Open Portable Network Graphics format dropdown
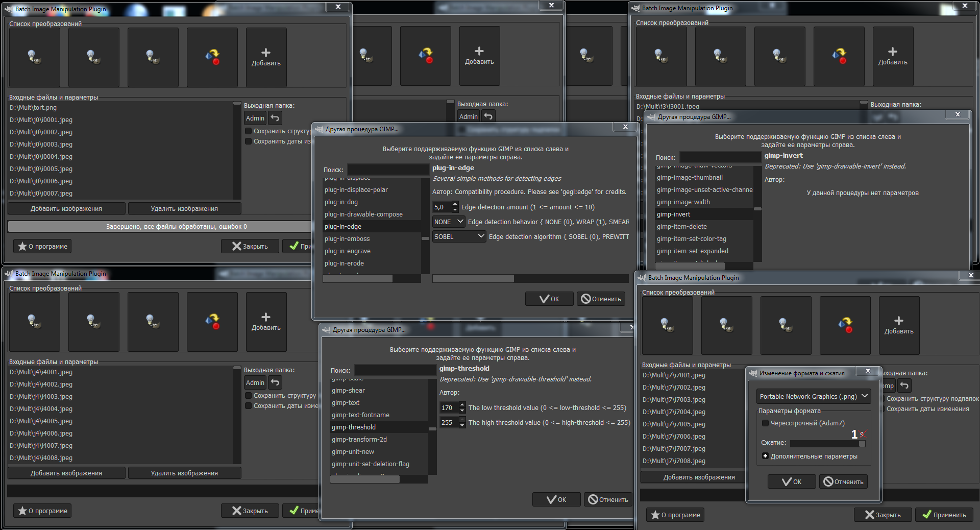The height and width of the screenshot is (530, 980). pos(814,396)
